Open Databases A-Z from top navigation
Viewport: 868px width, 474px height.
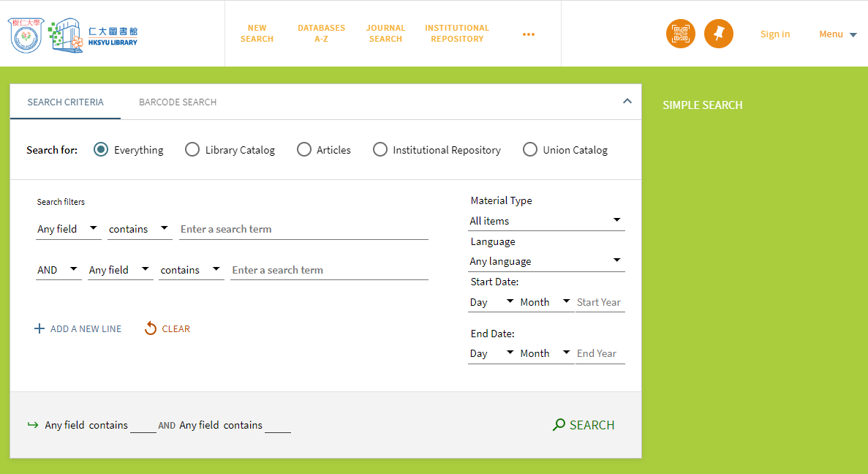(x=321, y=34)
